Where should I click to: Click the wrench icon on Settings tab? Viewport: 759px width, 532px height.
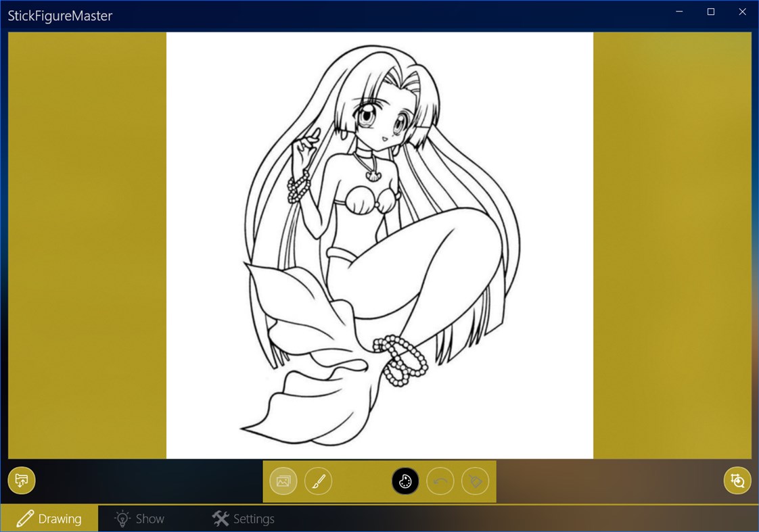(221, 518)
